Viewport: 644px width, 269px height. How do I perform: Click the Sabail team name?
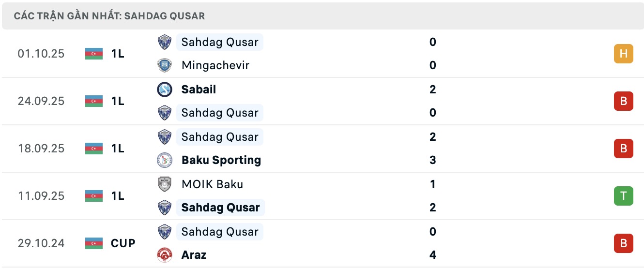199,90
